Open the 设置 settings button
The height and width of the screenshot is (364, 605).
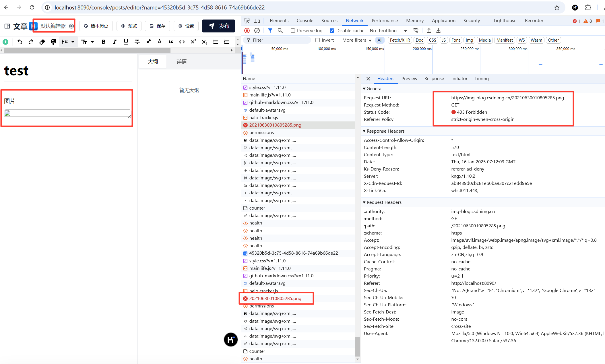coord(186,26)
